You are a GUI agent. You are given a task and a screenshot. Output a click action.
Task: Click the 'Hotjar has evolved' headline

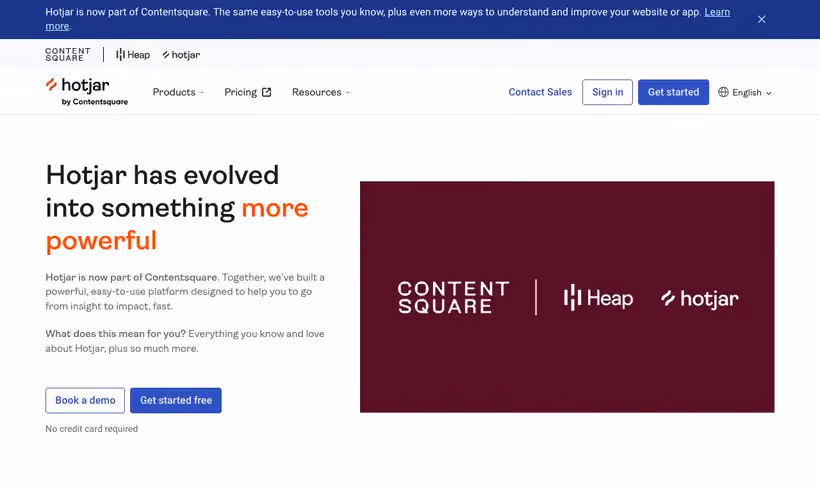pos(162,175)
